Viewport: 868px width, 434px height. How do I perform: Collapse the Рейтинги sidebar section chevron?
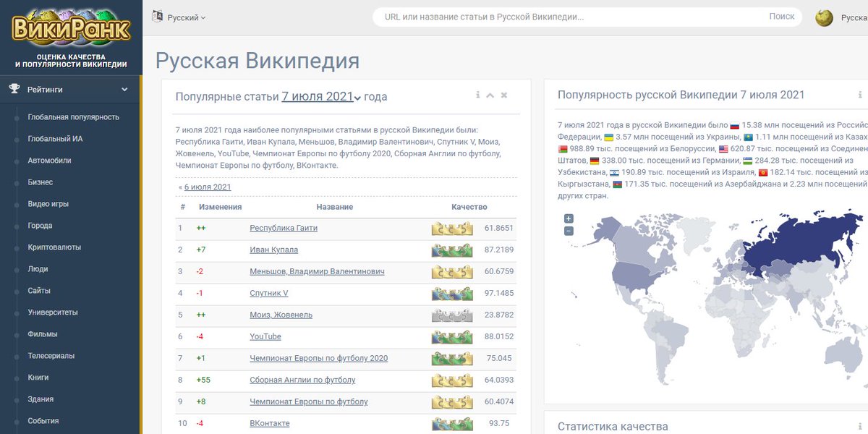coord(124,90)
